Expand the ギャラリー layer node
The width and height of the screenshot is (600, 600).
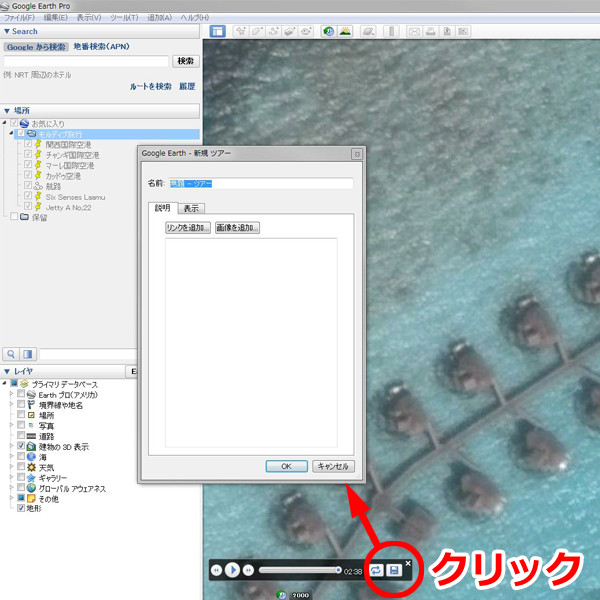tap(11, 477)
